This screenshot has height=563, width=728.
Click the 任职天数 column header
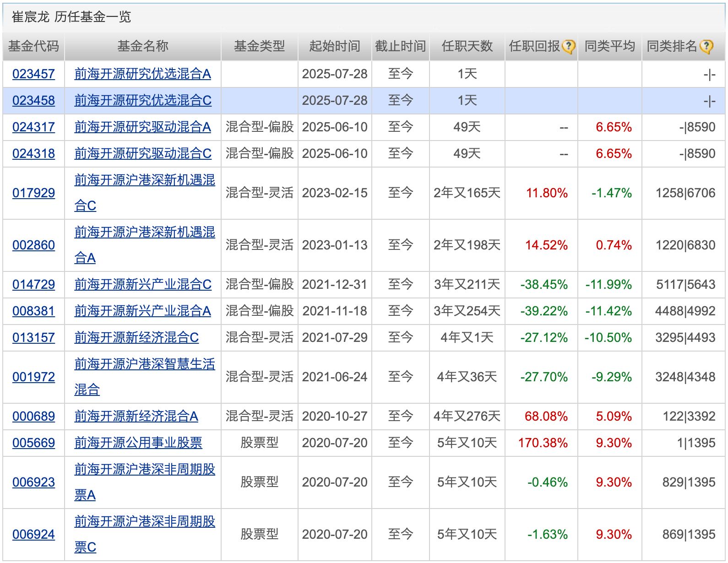coord(467,46)
